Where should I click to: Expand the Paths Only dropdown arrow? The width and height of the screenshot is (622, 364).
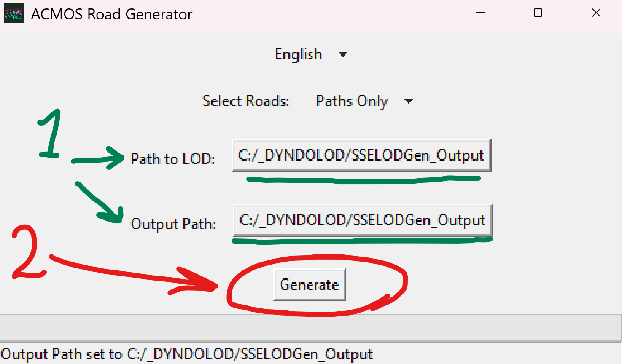click(408, 101)
